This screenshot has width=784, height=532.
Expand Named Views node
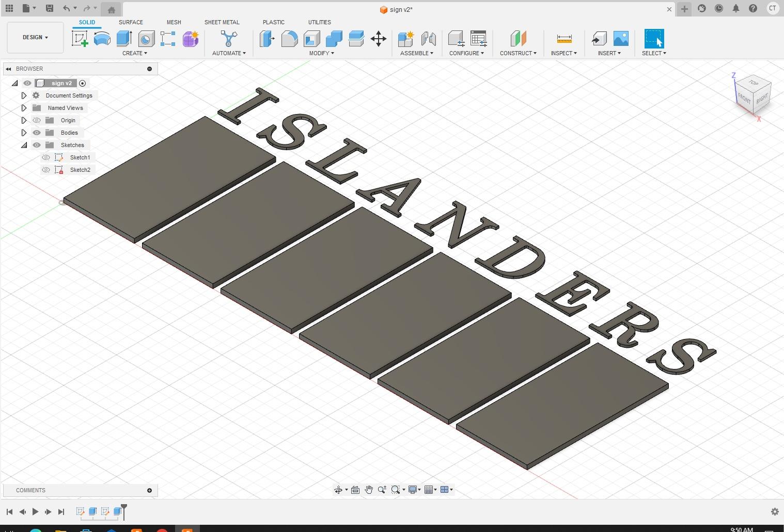click(24, 108)
